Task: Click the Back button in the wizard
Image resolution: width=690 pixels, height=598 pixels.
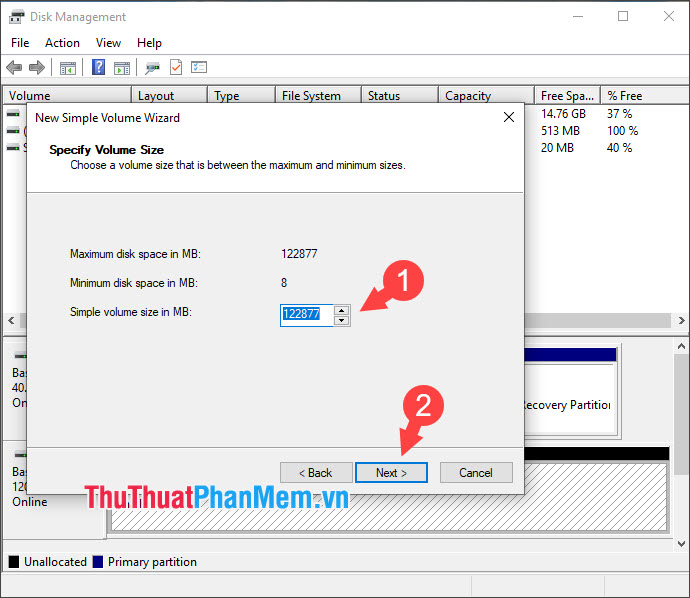Action: (x=316, y=473)
